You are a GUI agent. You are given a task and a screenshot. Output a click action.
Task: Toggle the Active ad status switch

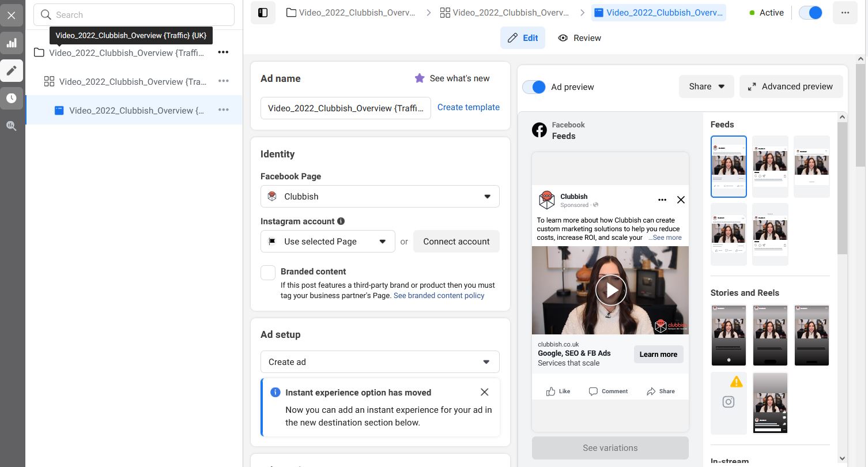811,13
